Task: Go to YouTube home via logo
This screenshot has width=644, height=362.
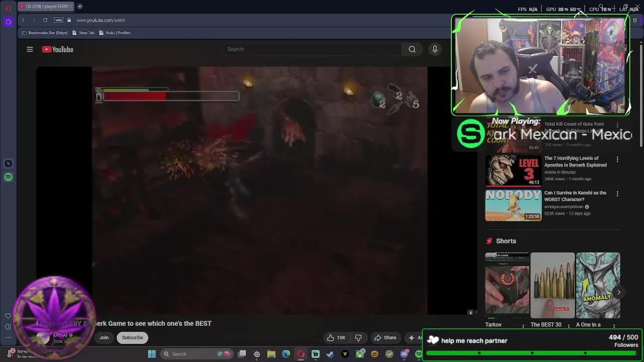Action: (57, 49)
